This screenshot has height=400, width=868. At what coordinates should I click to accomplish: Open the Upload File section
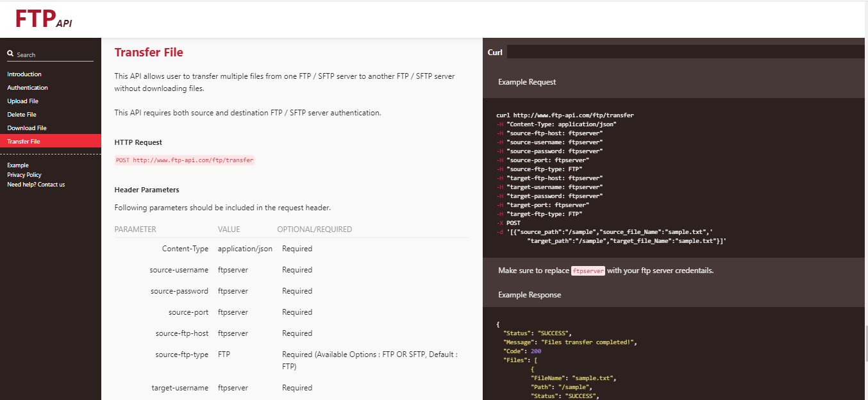click(x=23, y=101)
